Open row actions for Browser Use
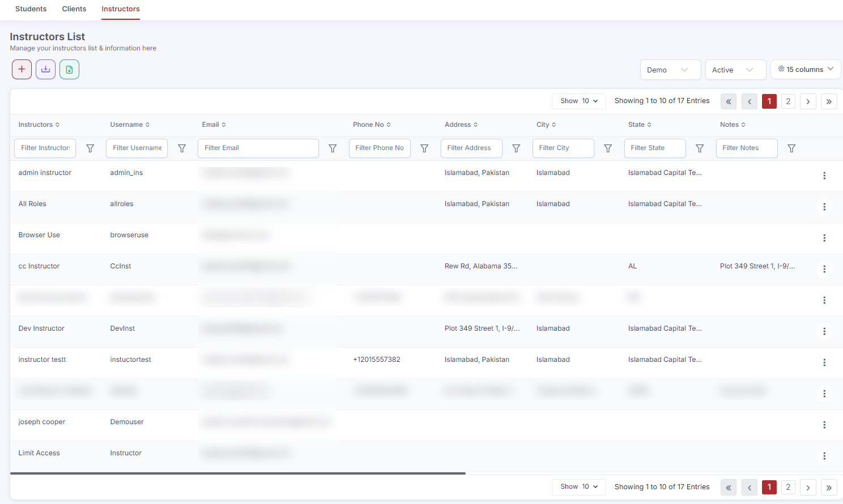The height and width of the screenshot is (504, 843). click(824, 238)
